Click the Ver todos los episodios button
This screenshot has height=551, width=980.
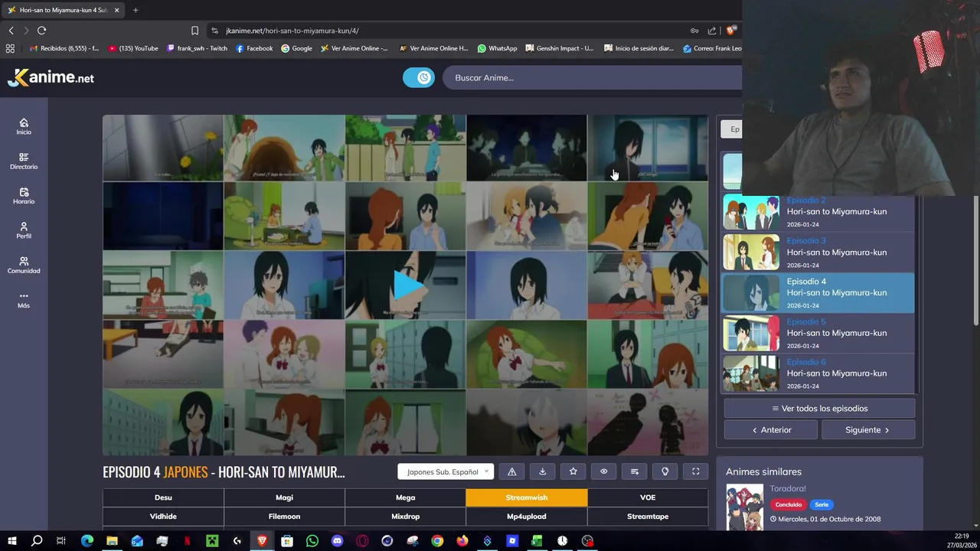coord(819,409)
